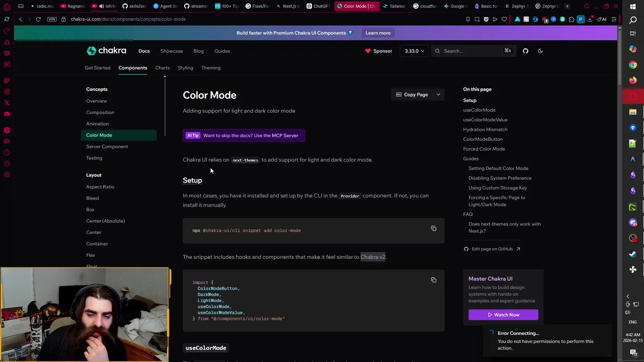The width and height of the screenshot is (644, 362).
Task: Open File Explorer from the taskbar
Action: [x=633, y=112]
